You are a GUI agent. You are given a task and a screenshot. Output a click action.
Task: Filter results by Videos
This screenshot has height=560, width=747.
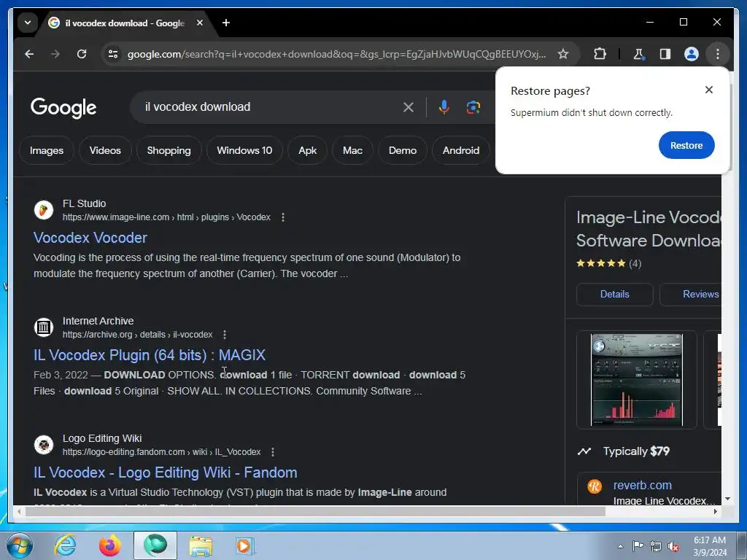[105, 150]
